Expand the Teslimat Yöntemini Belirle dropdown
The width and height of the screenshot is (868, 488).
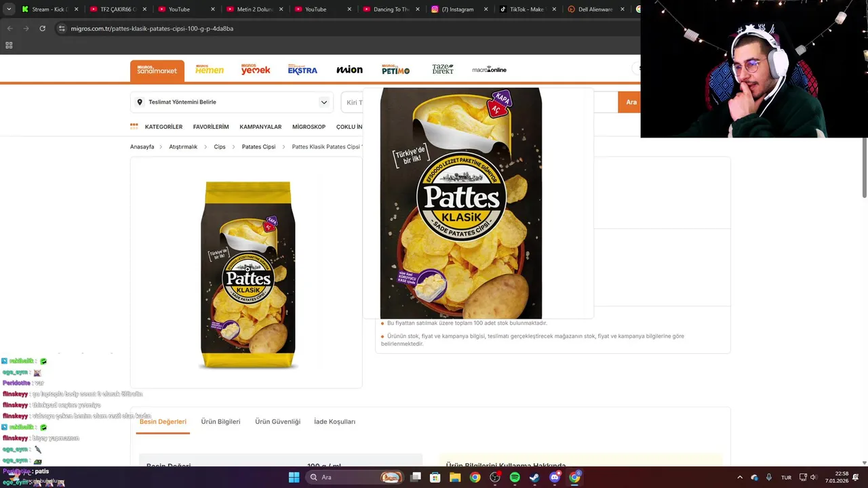coord(324,102)
